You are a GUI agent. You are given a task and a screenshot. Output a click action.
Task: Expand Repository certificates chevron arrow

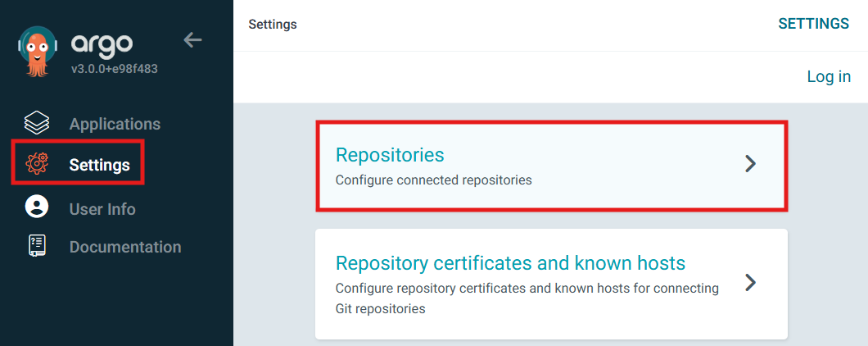point(750,282)
